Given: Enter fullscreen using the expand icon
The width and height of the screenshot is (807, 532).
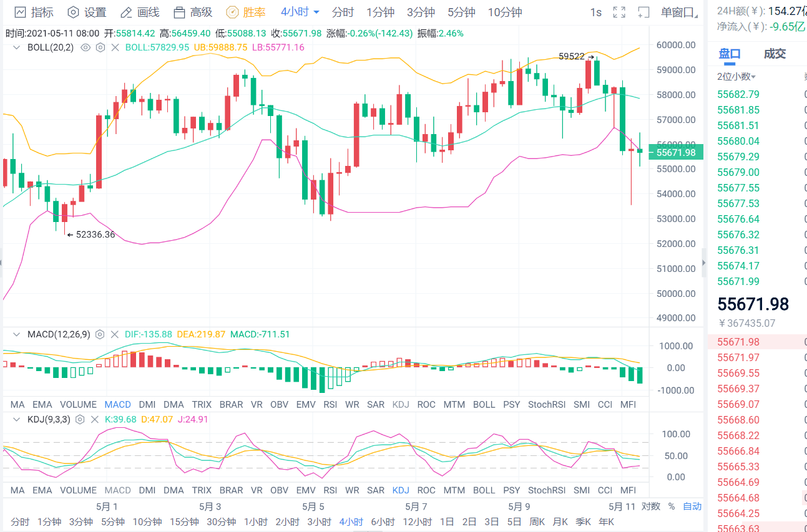Looking at the screenshot, I should [619, 12].
